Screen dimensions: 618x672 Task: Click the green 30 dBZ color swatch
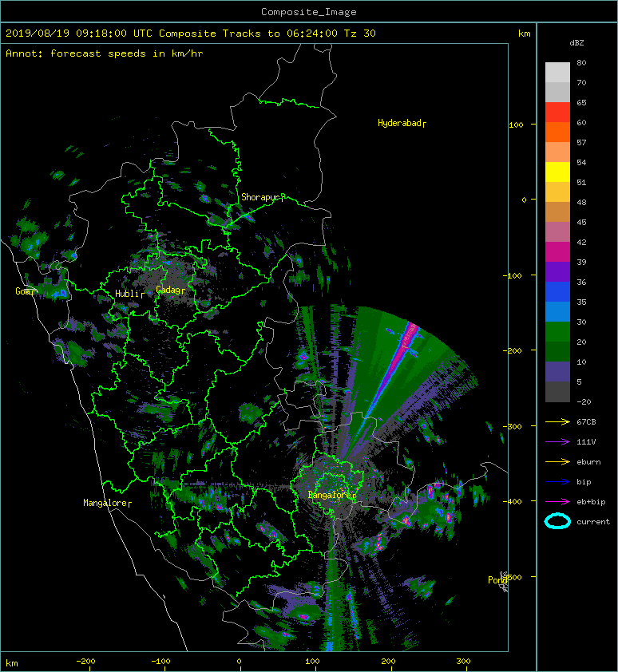[x=557, y=331]
